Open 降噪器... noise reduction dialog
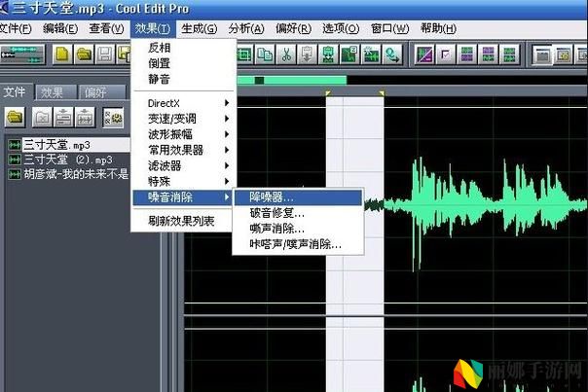588x392 pixels. coord(299,197)
